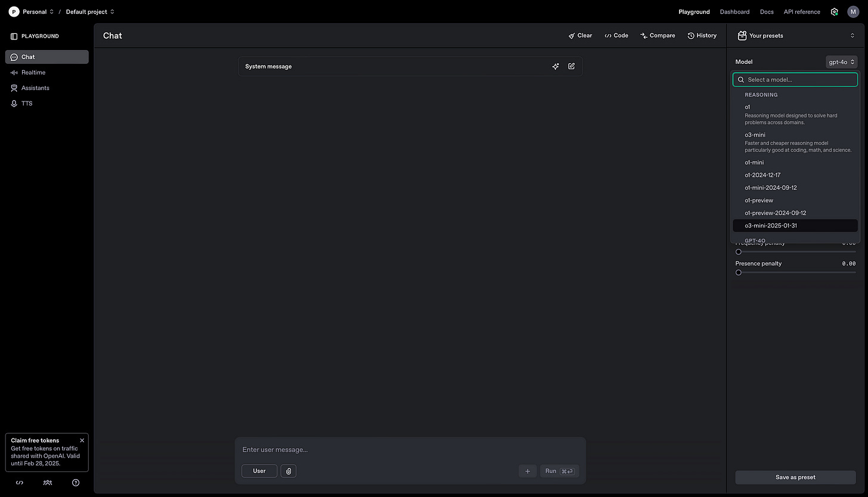Go to Dashboard in top navigation
868x497 pixels.
tap(734, 11)
